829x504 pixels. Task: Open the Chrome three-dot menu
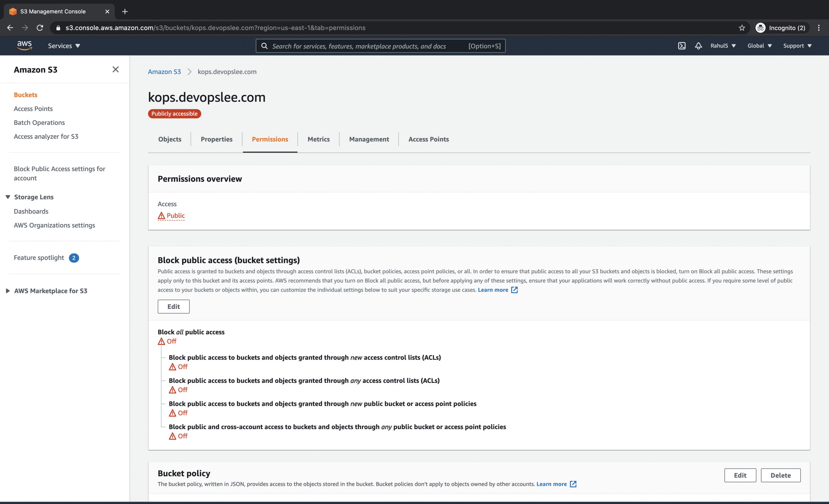tap(819, 28)
